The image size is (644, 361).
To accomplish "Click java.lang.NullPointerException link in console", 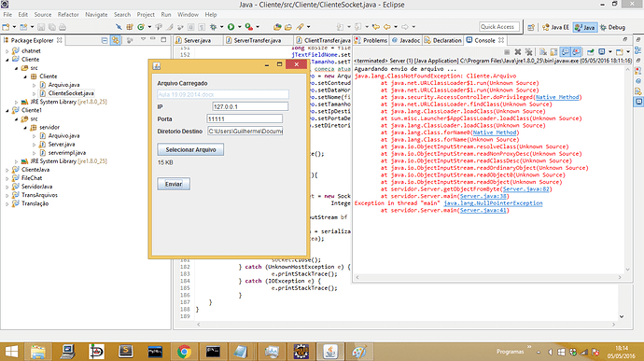I will point(493,203).
